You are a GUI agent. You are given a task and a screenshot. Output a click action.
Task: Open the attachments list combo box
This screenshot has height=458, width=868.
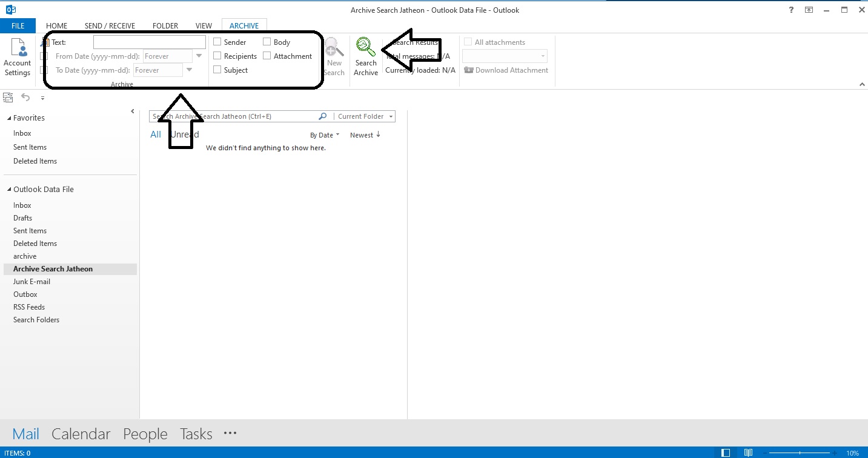coord(505,56)
